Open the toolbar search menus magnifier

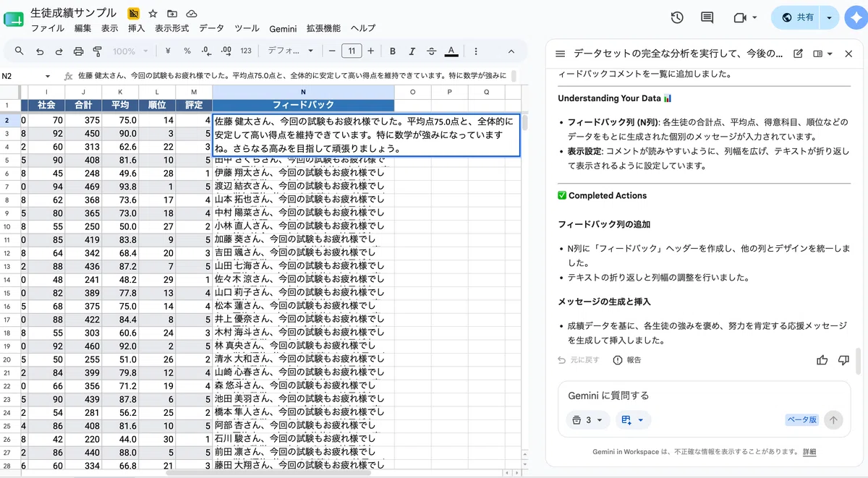[x=20, y=51]
